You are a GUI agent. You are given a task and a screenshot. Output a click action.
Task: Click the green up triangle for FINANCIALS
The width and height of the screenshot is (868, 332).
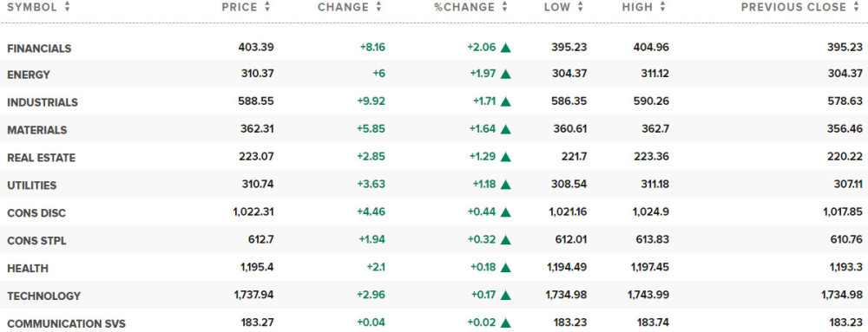[505, 48]
